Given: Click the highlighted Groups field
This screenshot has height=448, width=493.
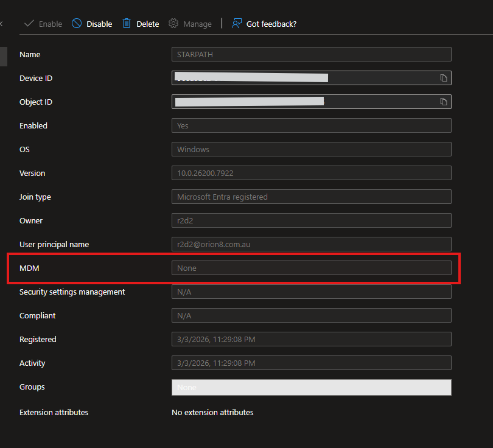Looking at the screenshot, I should point(311,387).
